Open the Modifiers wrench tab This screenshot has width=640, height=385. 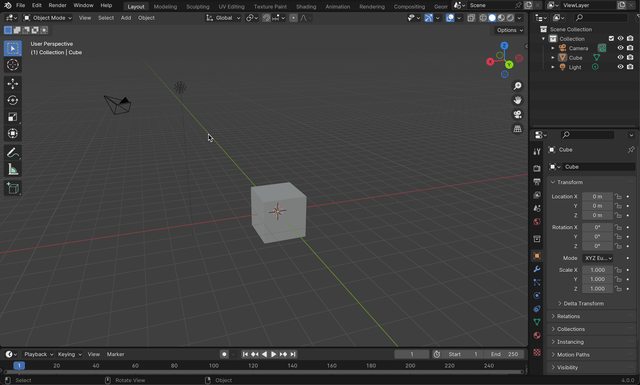(537, 269)
